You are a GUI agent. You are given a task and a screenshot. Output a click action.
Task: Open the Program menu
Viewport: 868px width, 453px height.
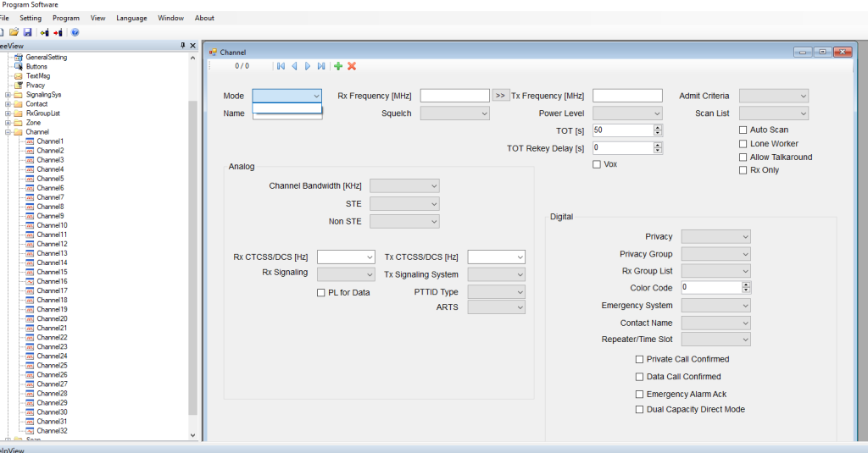coord(66,18)
